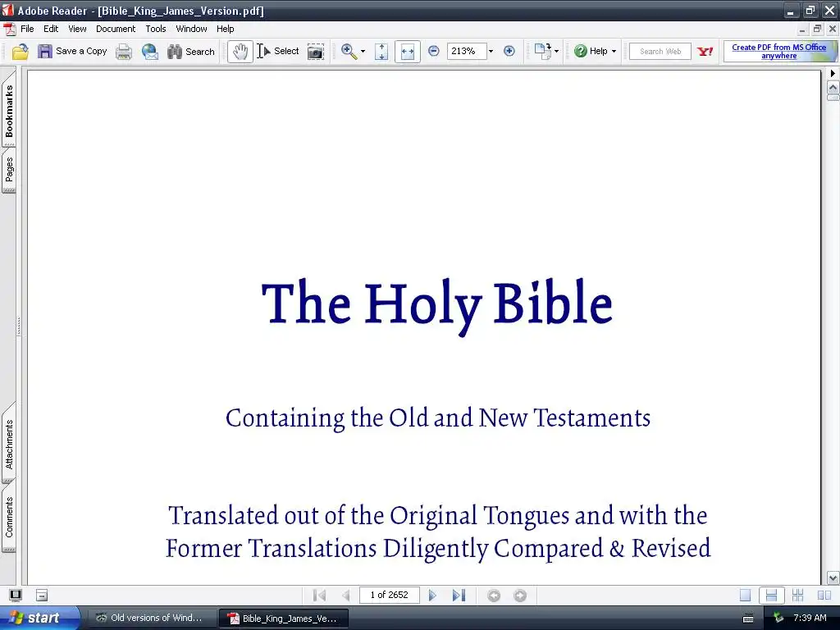Go to Previous Page arrow
Image resolution: width=840 pixels, height=630 pixels.
[x=345, y=596]
